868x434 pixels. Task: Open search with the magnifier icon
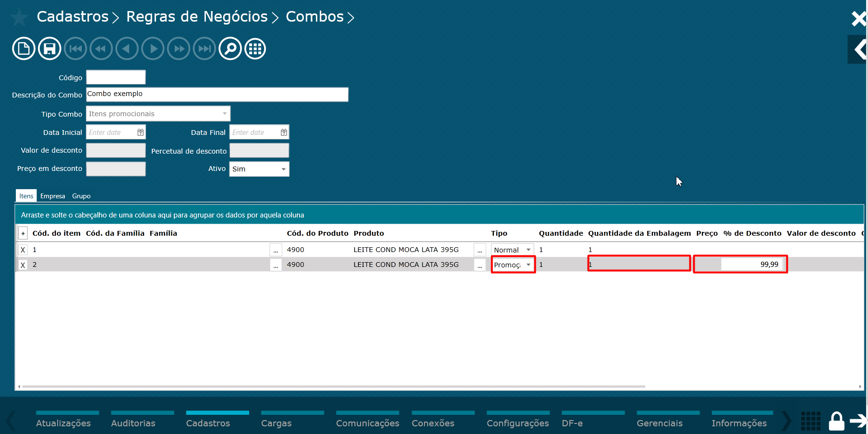tap(230, 48)
